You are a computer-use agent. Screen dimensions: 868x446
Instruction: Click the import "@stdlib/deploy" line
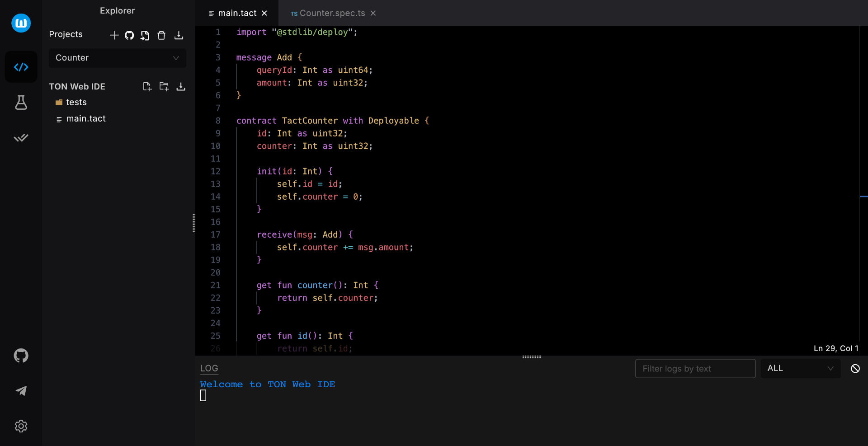pyautogui.click(x=297, y=32)
